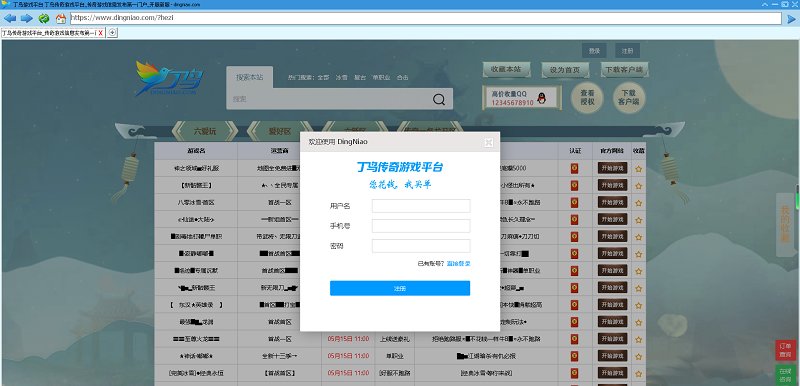Click the 设为首页 button
This screenshot has height=386, width=800.
[565, 70]
